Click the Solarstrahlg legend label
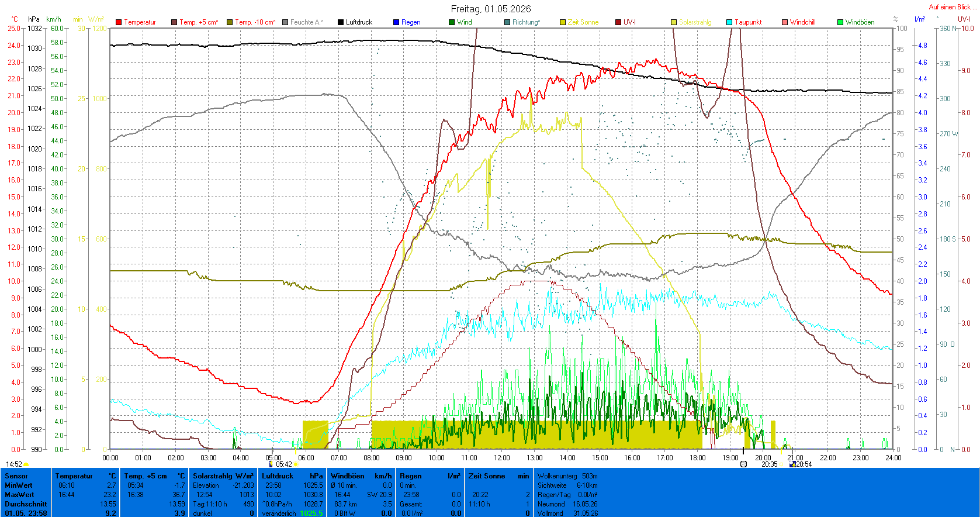The width and height of the screenshot is (980, 517). click(x=695, y=22)
